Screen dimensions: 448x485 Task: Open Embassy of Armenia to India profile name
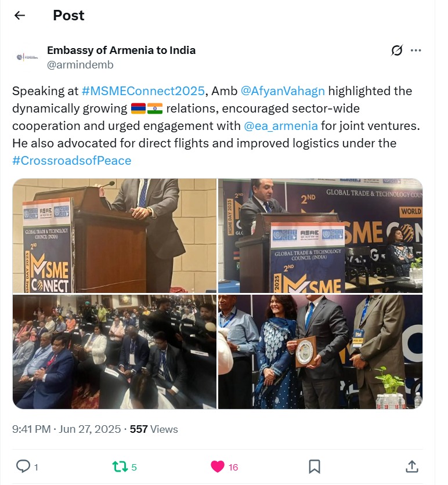tap(121, 50)
